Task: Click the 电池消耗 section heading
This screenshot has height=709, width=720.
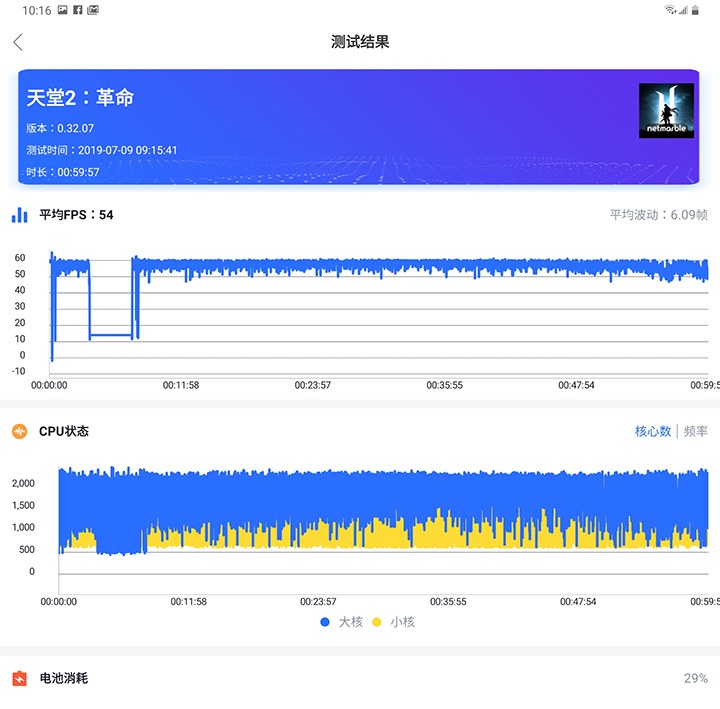Action: click(64, 678)
